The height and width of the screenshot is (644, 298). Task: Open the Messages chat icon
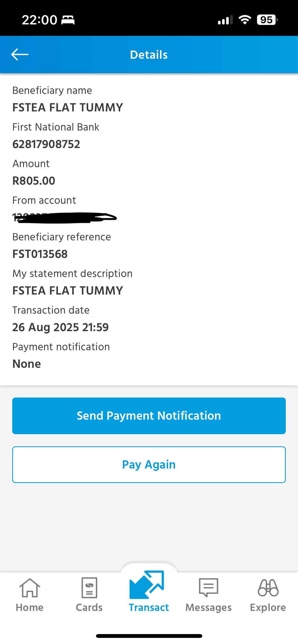coord(208,587)
